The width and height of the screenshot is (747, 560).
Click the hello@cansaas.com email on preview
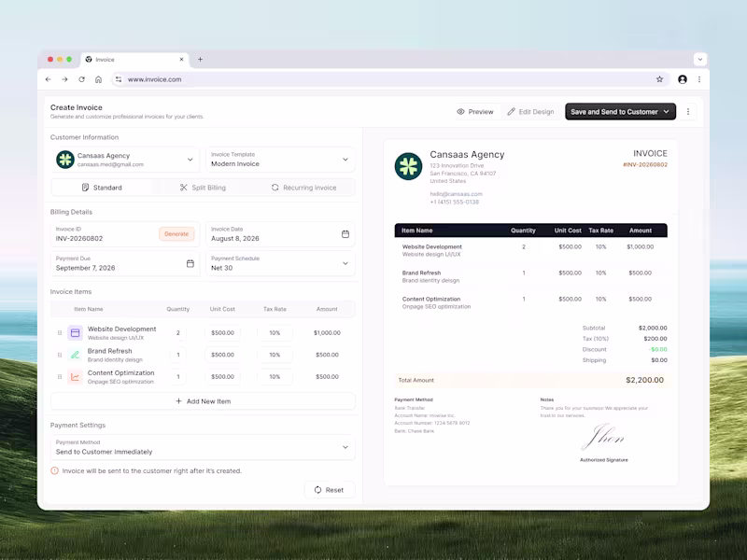456,194
